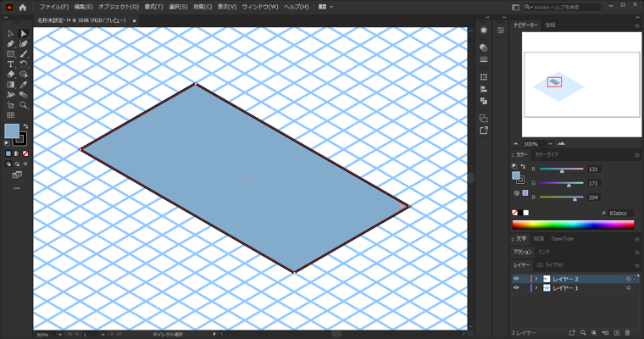The image size is (644, 339).
Task: Open the Properties panel sliders icon
Action: [x=501, y=31]
